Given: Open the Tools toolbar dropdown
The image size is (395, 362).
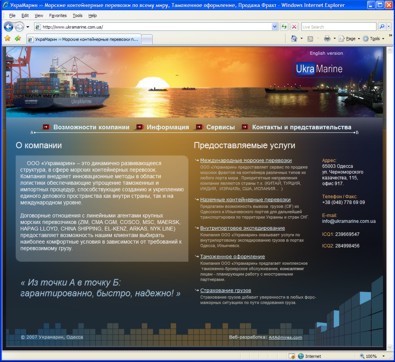Looking at the screenshot, I should point(373,39).
